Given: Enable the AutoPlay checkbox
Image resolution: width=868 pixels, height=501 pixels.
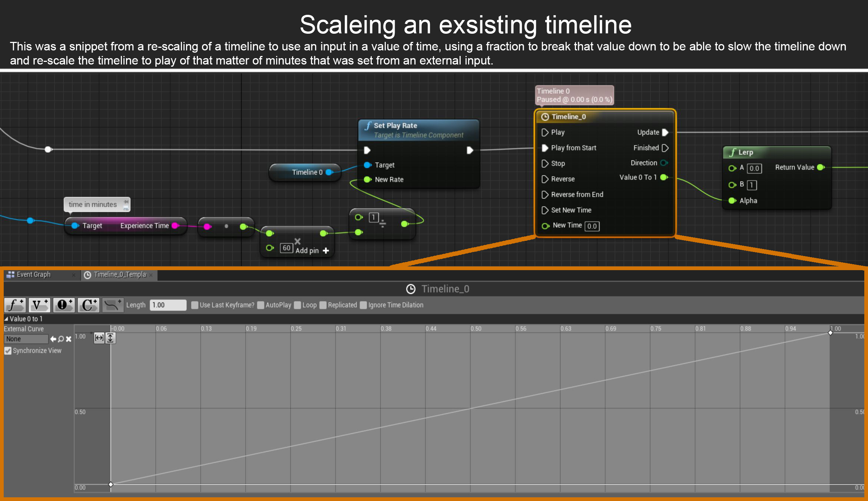Looking at the screenshot, I should pyautogui.click(x=261, y=305).
